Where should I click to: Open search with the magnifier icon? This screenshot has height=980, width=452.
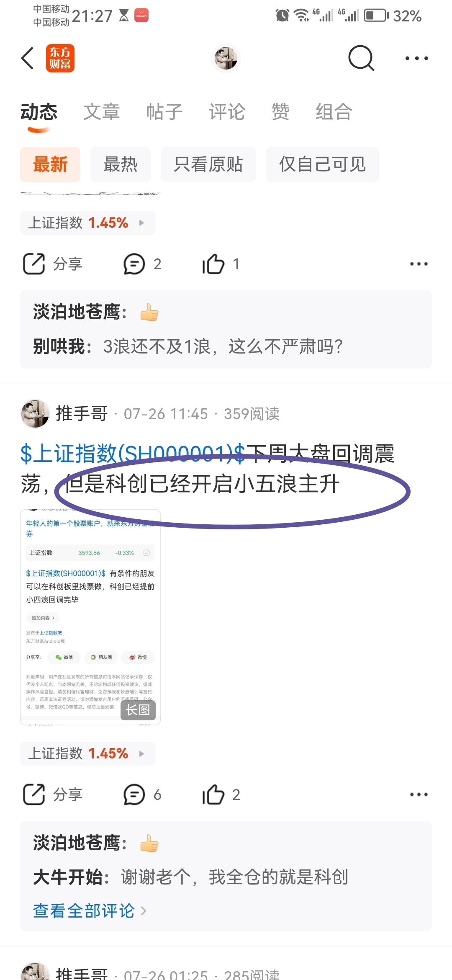click(361, 58)
